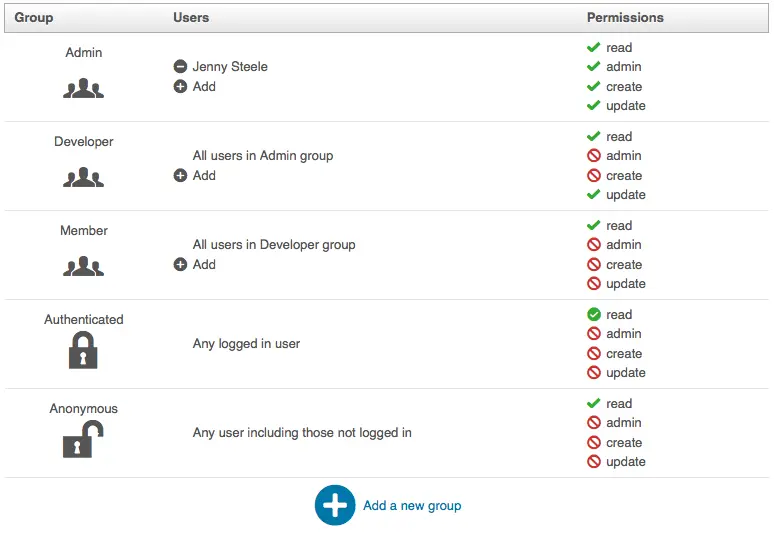Click the blue plus circle to add a group
Viewport: 774px width, 533px height.
click(x=335, y=505)
